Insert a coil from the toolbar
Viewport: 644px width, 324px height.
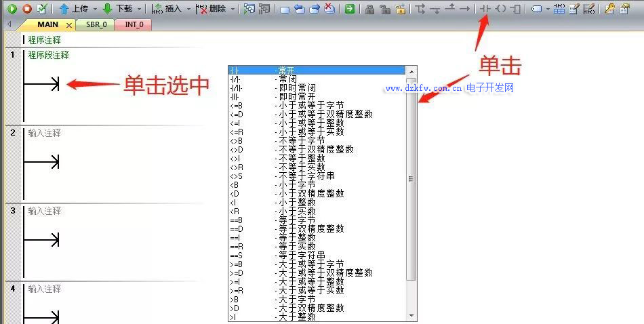tap(500, 9)
